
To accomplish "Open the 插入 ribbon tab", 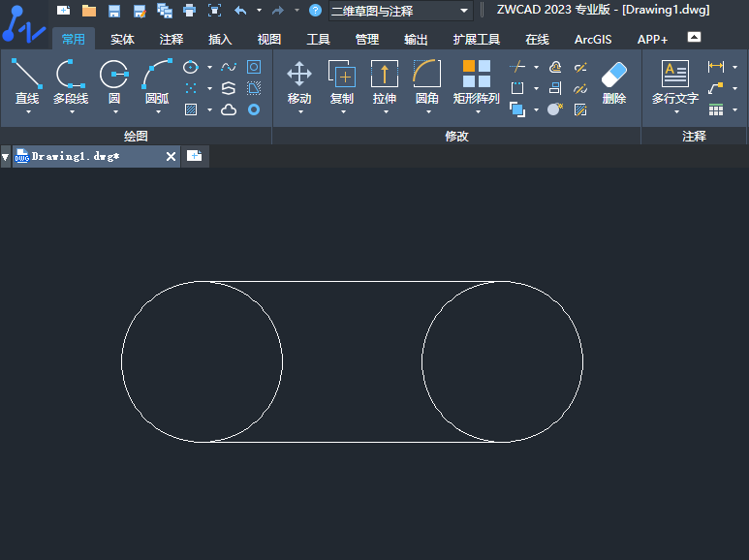I will tap(220, 40).
